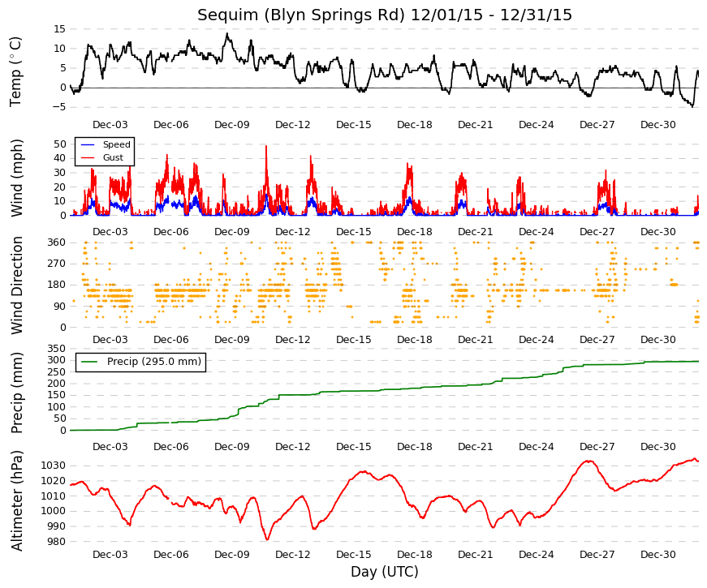Click the blue Speed legend line
Screen dimensions: 707x588
[88, 144]
